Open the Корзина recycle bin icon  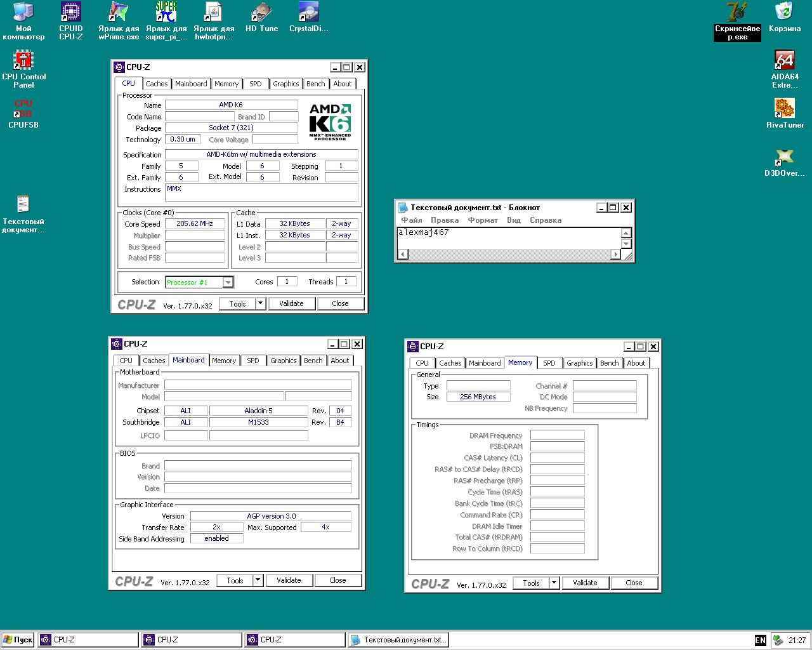(x=785, y=18)
